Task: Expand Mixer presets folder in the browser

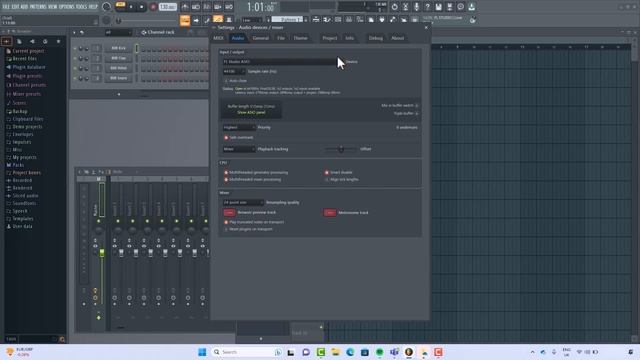Action: click(x=27, y=94)
